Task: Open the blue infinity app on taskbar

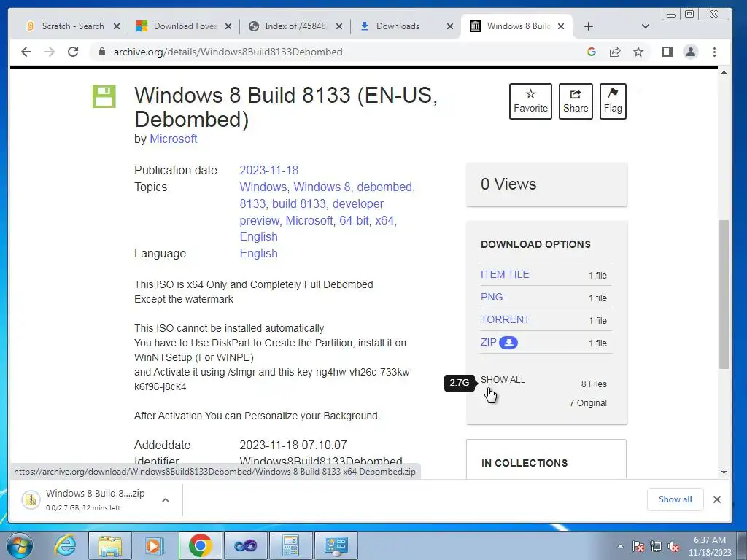Action: pos(245,545)
